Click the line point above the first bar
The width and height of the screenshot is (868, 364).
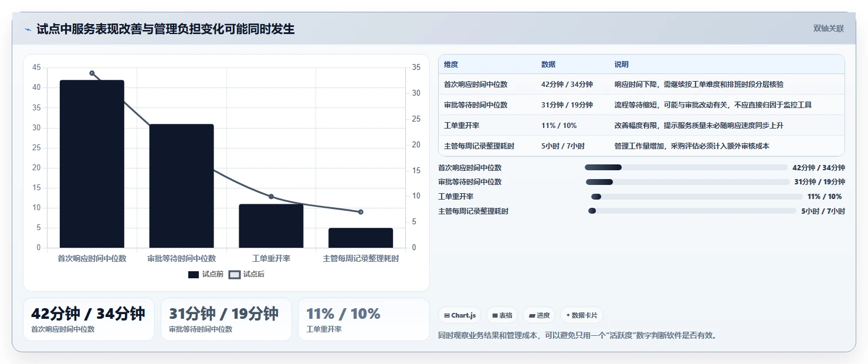[92, 73]
